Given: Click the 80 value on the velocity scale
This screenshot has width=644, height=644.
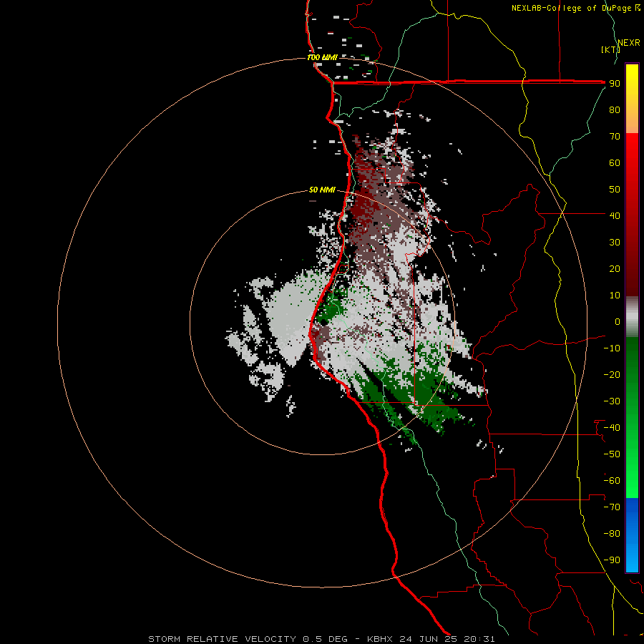Looking at the screenshot, I should [x=615, y=109].
